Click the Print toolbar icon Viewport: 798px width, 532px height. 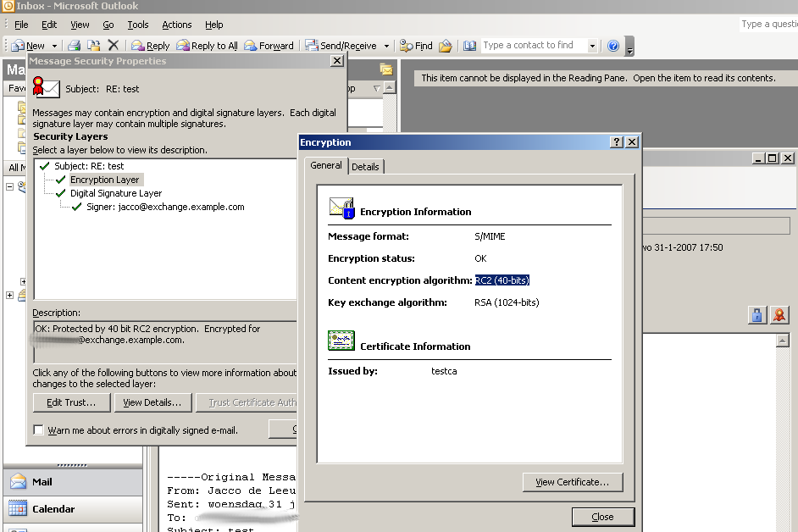click(75, 46)
